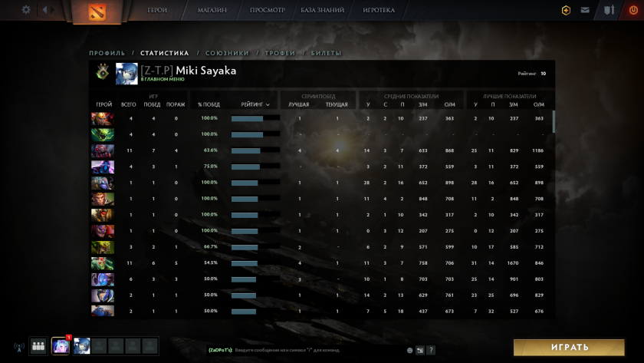Screen dimensions: 644x363
Task: Click the Dota 2 logo home button
Action: 97,12
